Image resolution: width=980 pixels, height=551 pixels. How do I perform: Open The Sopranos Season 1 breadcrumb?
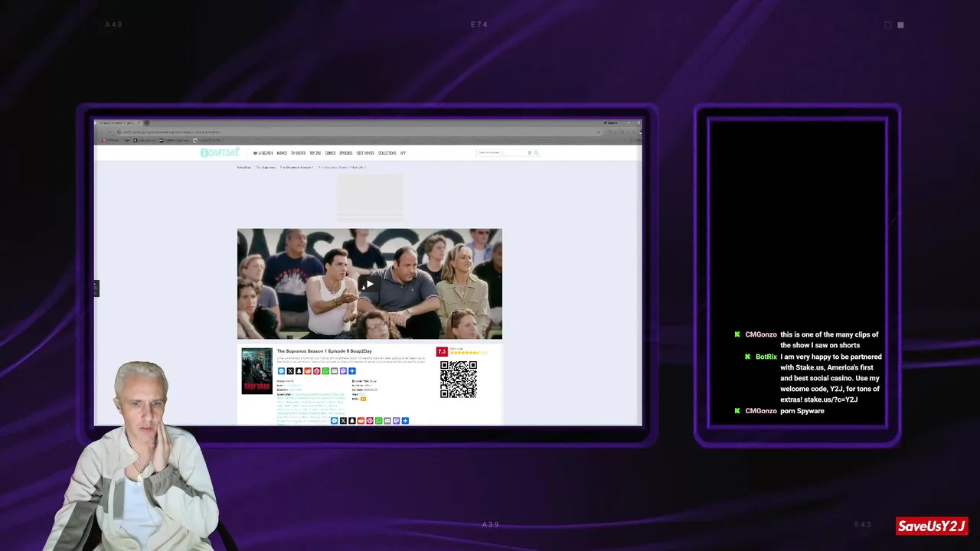pos(296,167)
